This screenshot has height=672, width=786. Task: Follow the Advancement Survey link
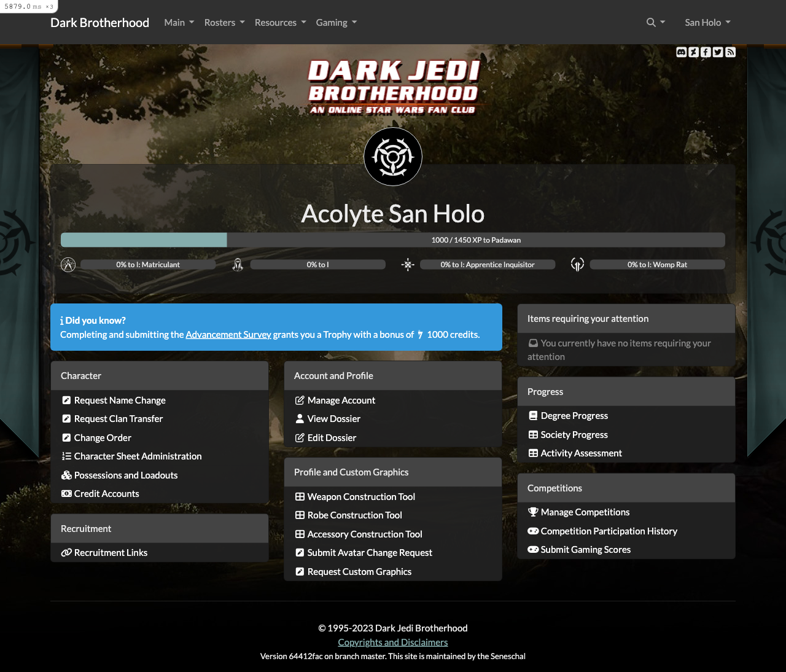pos(228,335)
